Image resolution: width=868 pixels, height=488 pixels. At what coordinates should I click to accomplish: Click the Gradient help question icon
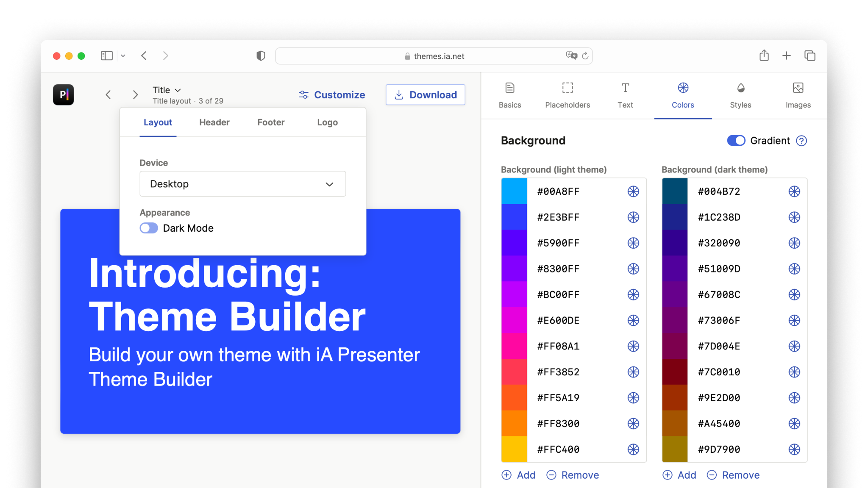pyautogui.click(x=801, y=141)
